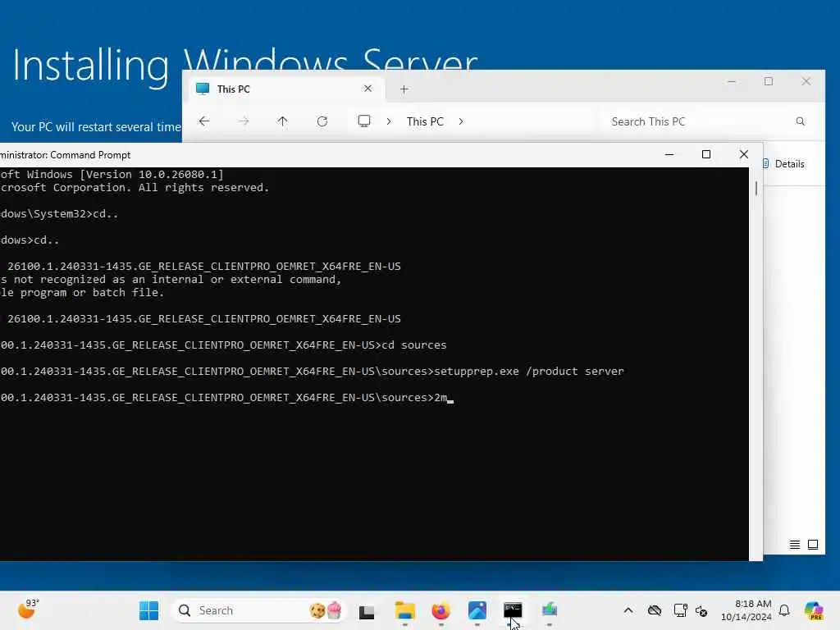Image resolution: width=840 pixels, height=630 pixels.
Task: Switch to Command Prompt taskbar icon
Action: (513, 610)
